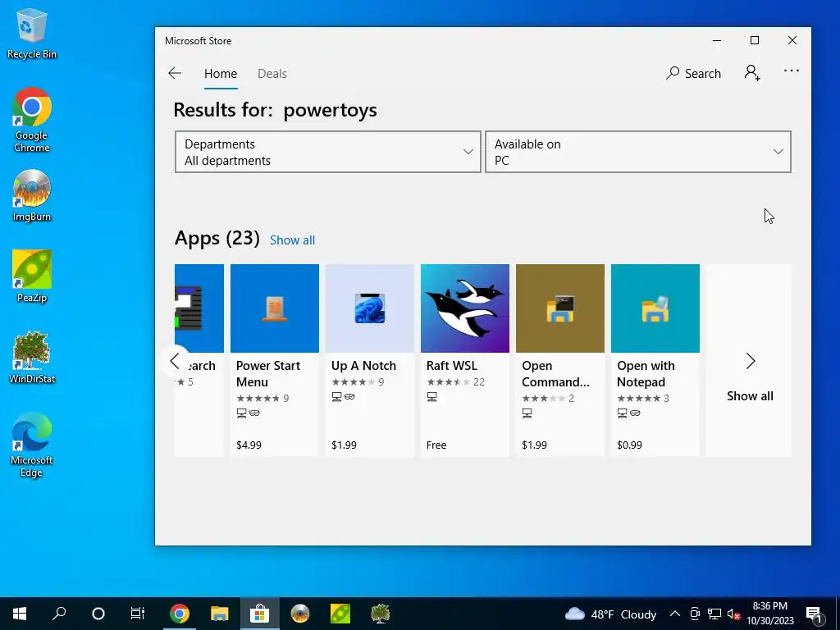Screen dimensions: 840x630
Task: Select the Open Command... title text
Action: point(555,374)
